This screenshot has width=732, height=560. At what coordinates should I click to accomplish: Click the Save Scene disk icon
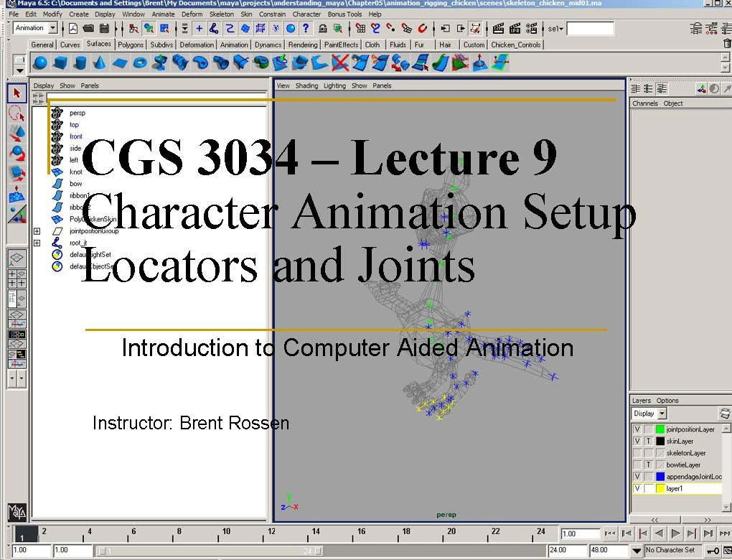[104, 29]
